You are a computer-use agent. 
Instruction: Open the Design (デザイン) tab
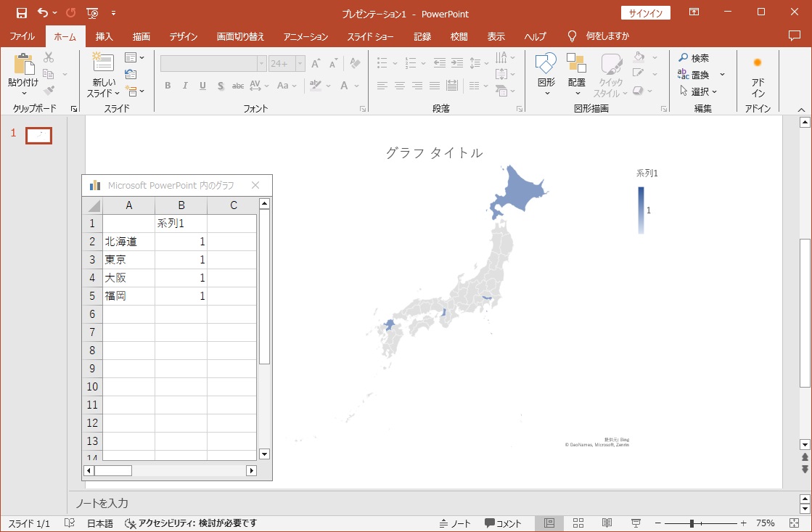click(x=184, y=36)
